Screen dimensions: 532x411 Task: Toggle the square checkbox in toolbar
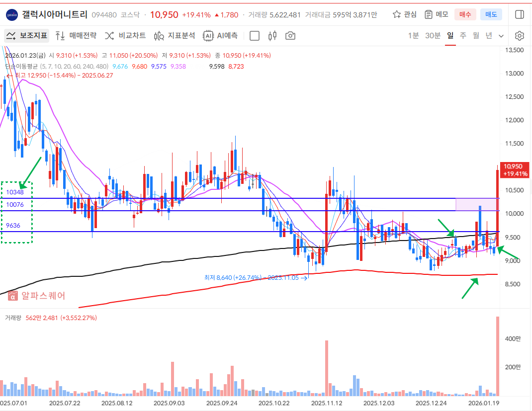click(x=255, y=36)
